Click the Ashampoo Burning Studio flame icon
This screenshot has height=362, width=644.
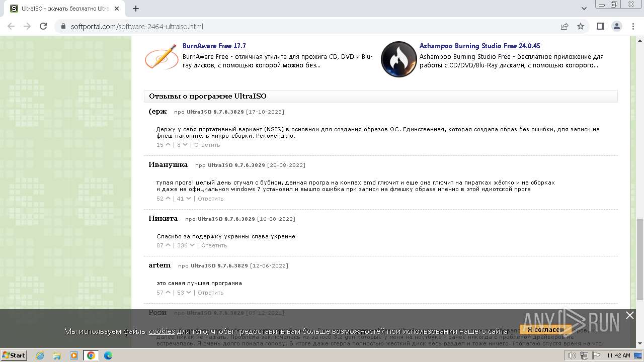[398, 59]
